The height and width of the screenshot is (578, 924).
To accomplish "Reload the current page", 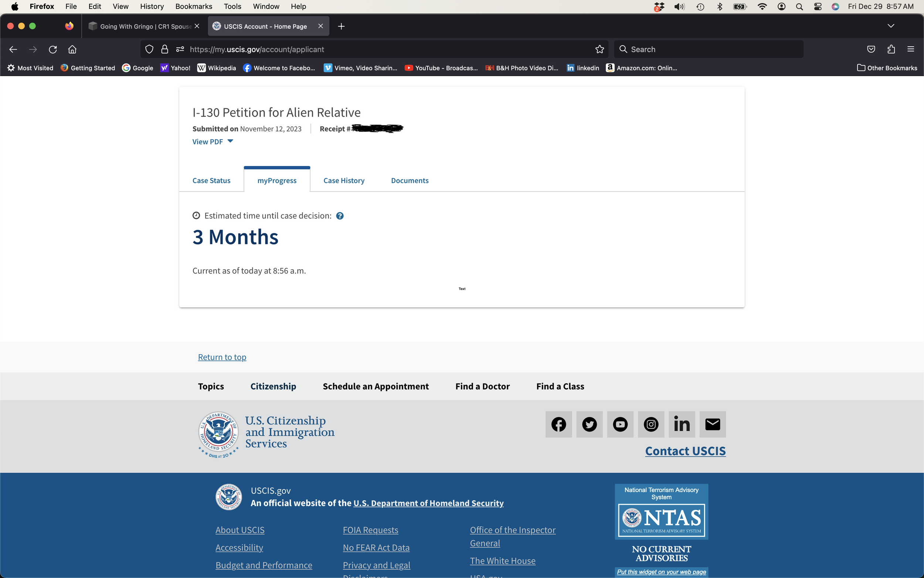I will tap(53, 49).
